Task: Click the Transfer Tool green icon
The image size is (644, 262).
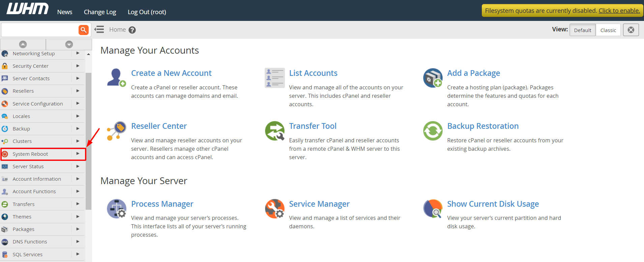Action: [274, 131]
